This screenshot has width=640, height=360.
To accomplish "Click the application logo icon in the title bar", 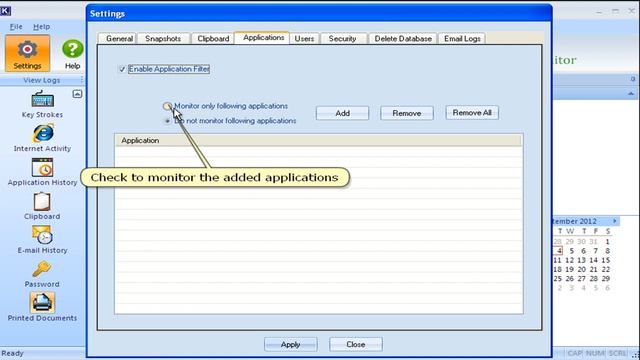I will pos(5,11).
